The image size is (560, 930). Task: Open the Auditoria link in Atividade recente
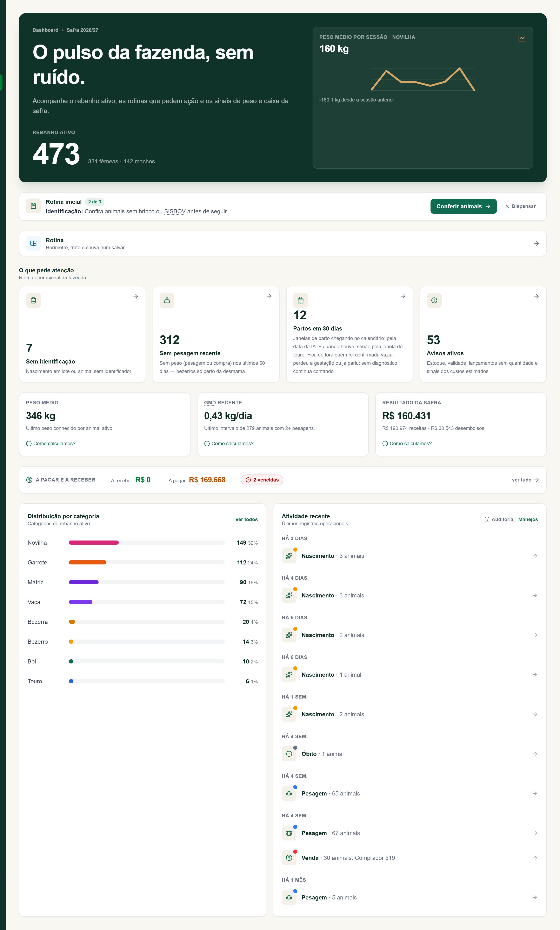click(499, 519)
